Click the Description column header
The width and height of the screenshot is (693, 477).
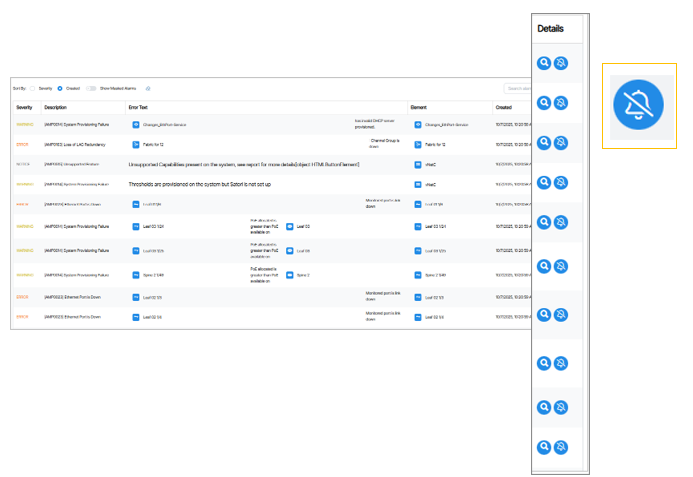click(x=56, y=107)
